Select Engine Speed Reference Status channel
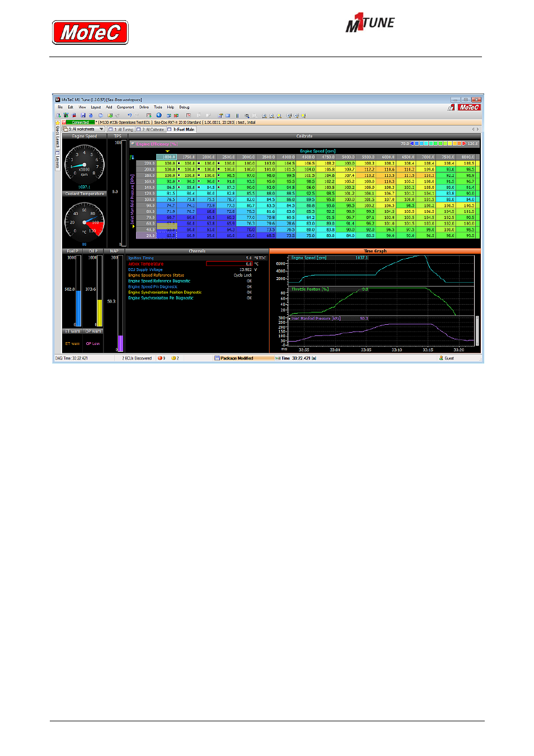 coord(197,275)
